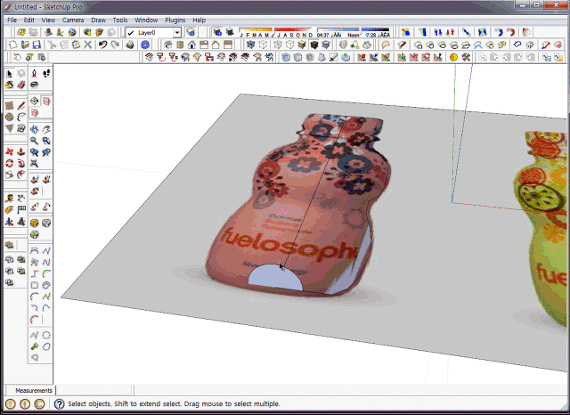Enable Wireframe face style
This screenshot has width=570, height=415.
point(278,45)
